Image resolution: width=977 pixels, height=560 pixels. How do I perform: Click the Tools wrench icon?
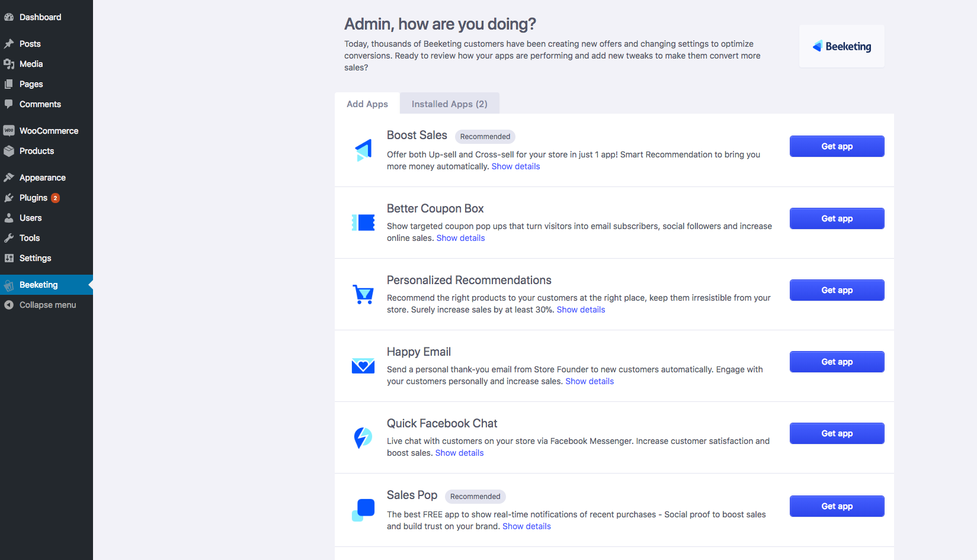click(9, 238)
